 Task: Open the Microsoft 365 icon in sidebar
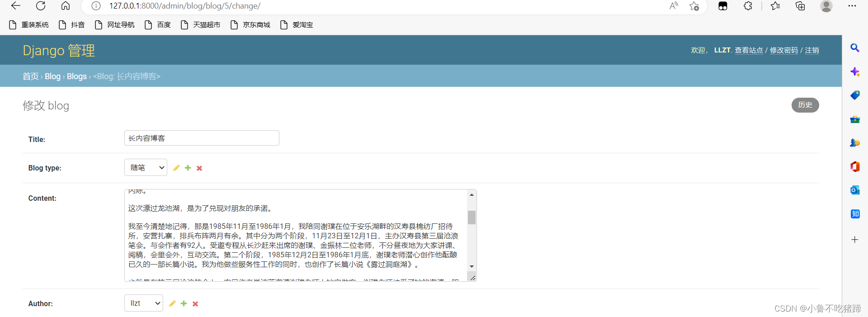click(855, 166)
